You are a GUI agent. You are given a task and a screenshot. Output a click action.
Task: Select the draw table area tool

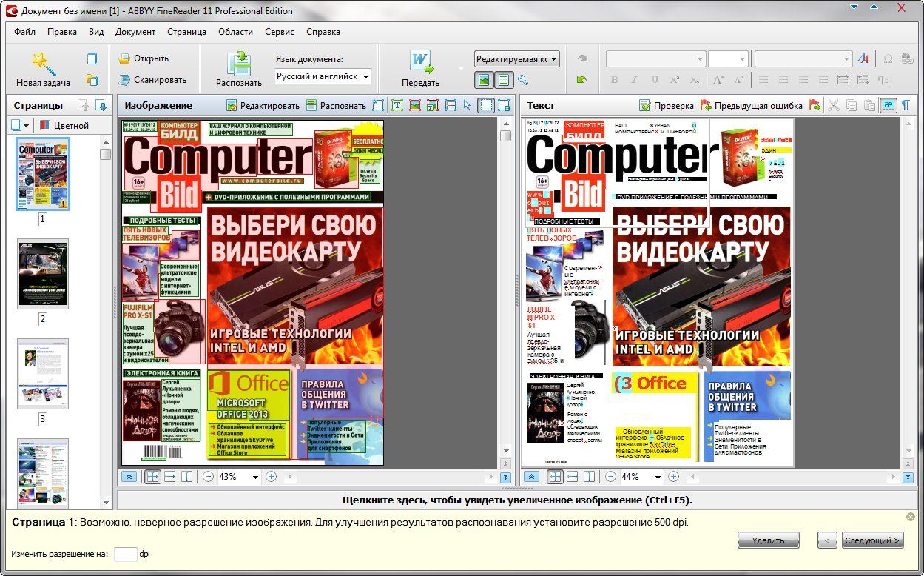[450, 106]
